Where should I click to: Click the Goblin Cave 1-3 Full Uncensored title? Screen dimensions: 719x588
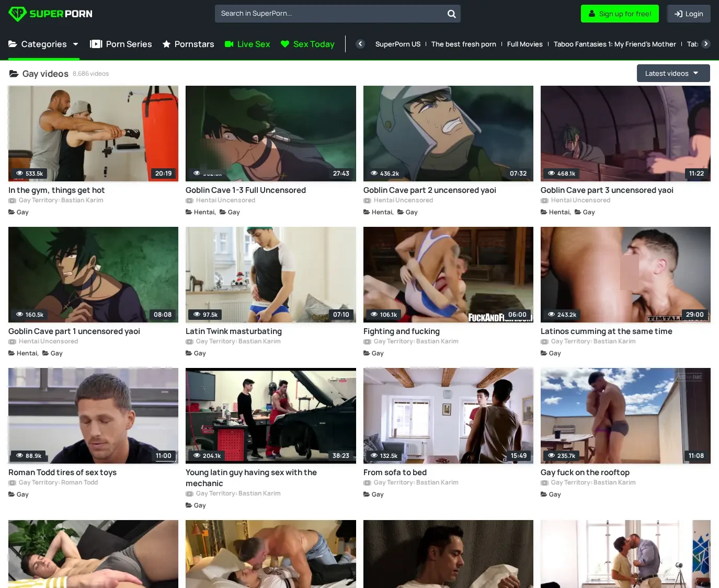[246, 190]
